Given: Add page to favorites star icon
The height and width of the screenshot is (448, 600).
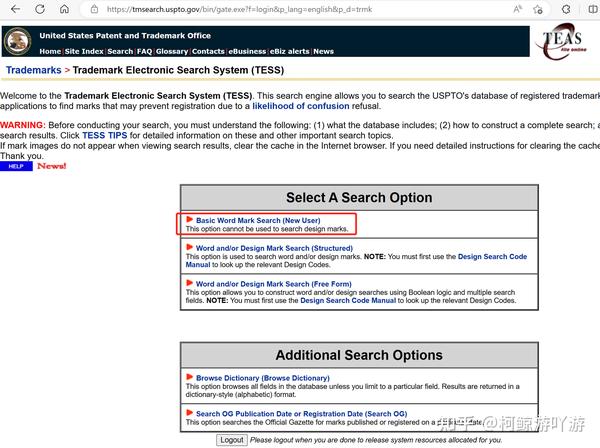Looking at the screenshot, I should tap(538, 9).
